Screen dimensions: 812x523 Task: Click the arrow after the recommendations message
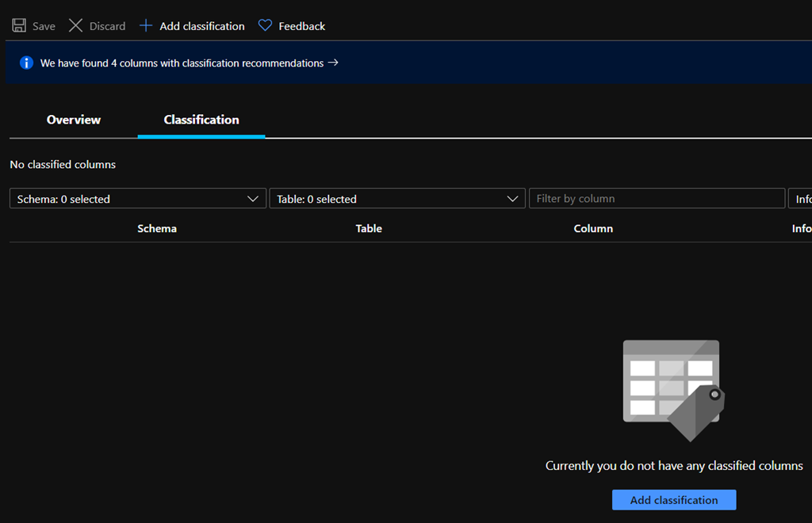(333, 63)
